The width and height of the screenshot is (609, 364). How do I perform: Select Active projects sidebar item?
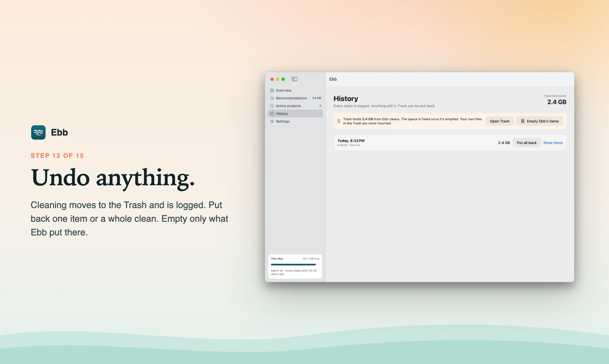[x=295, y=106]
